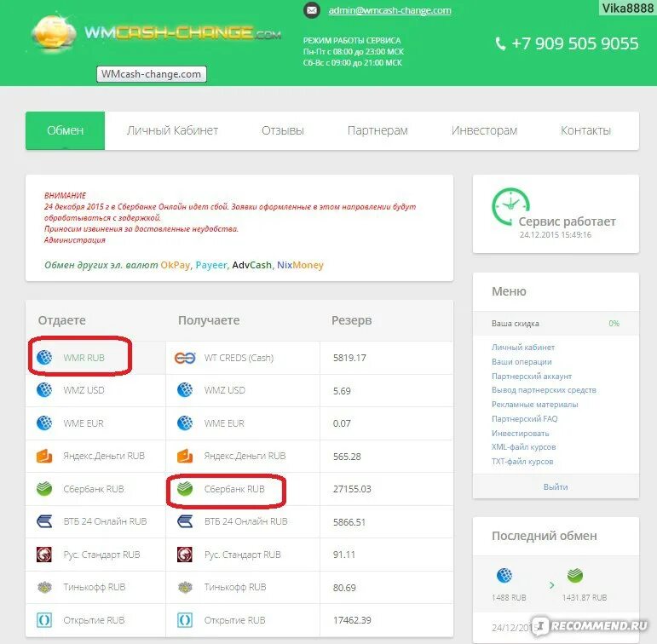
Task: Go to the Партнерам tab
Action: point(377,130)
